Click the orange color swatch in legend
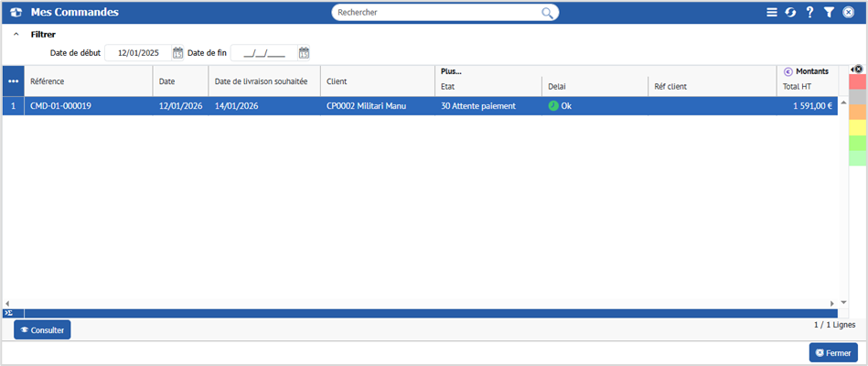 click(x=857, y=113)
